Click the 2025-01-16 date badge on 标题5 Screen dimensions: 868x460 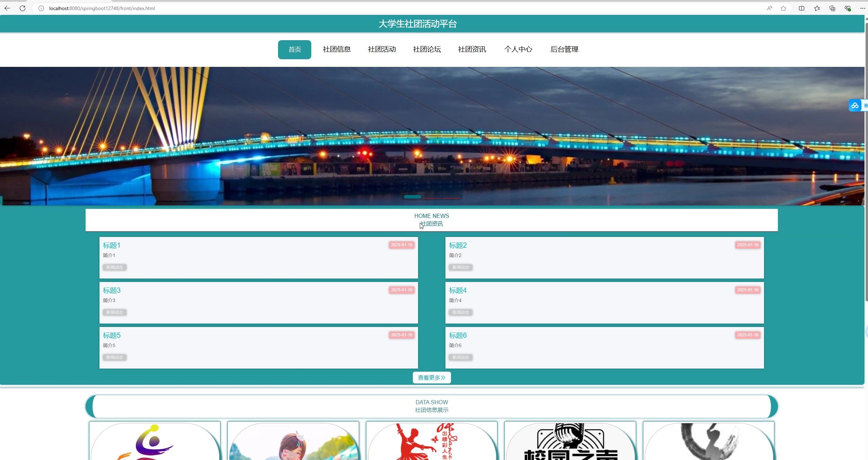(x=402, y=335)
